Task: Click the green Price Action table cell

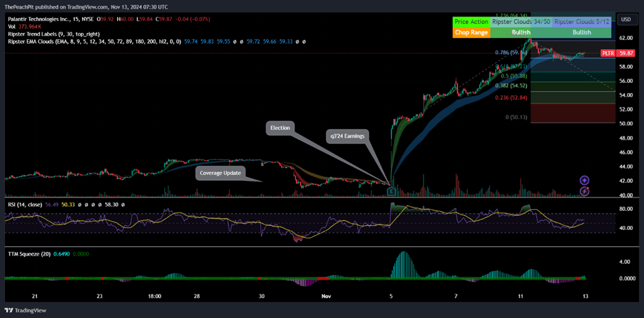Action: click(x=471, y=22)
